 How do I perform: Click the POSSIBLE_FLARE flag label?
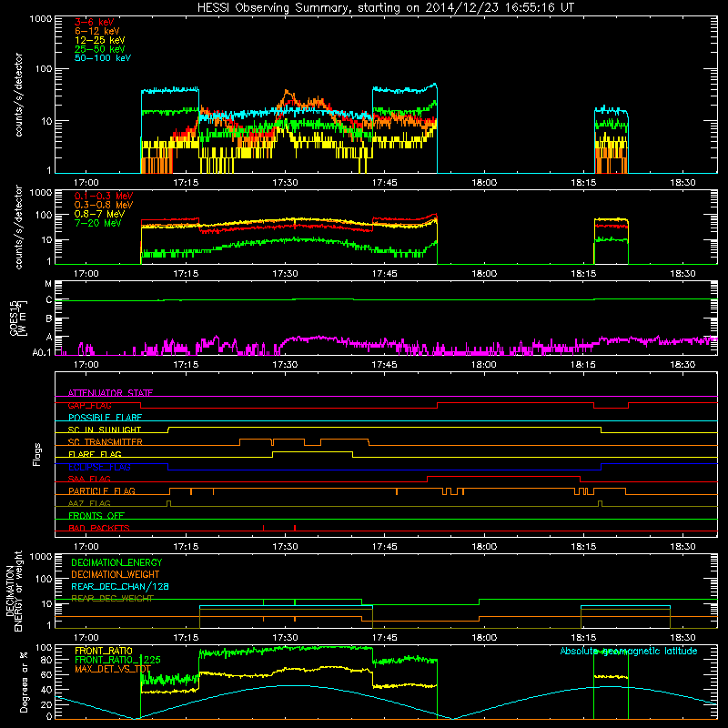point(105,418)
